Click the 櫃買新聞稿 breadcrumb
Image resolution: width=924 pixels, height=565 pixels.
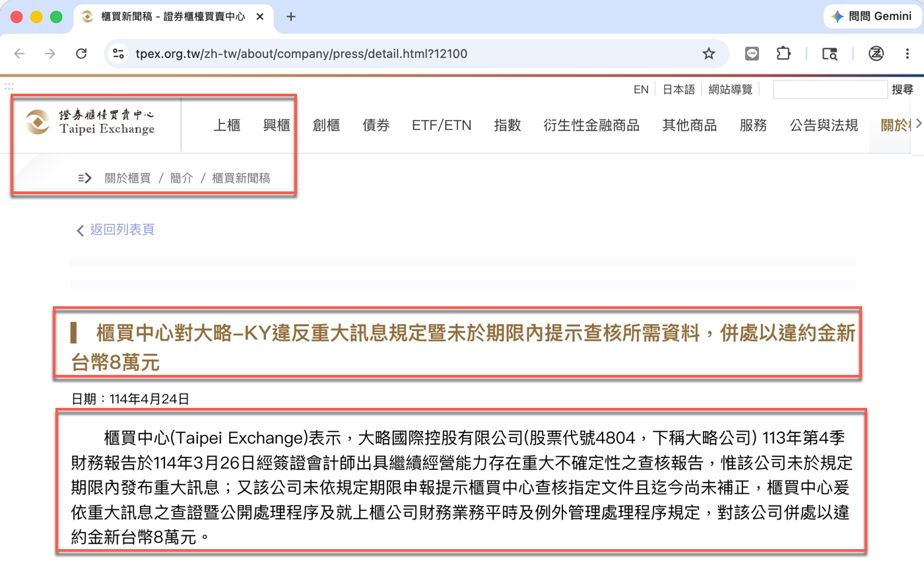pos(241,178)
